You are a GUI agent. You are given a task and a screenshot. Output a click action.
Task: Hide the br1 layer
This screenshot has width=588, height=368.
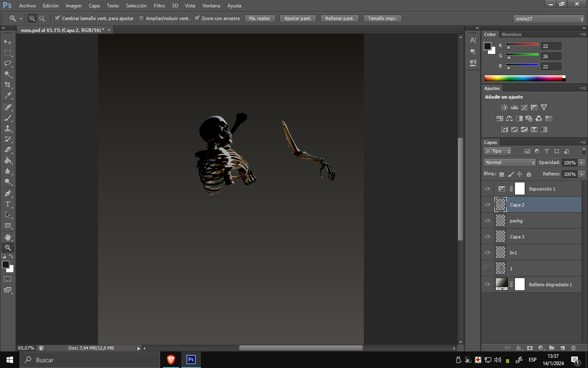[488, 253]
